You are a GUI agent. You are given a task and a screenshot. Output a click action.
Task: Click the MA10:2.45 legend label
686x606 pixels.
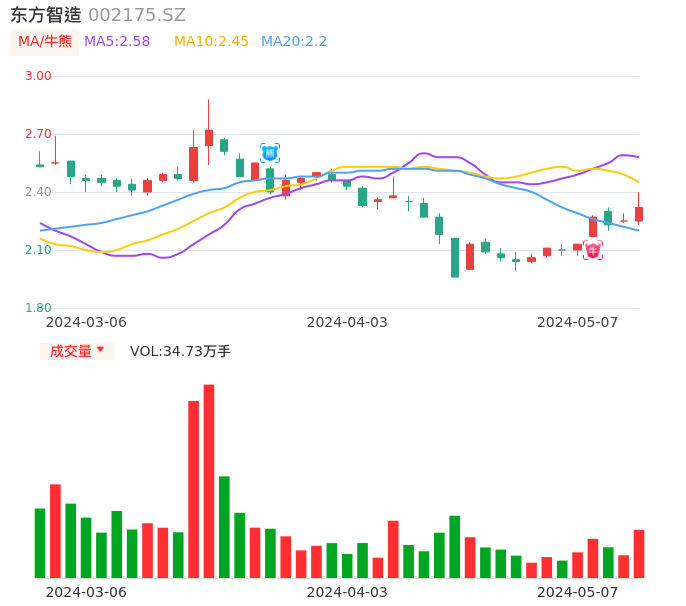[211, 42]
